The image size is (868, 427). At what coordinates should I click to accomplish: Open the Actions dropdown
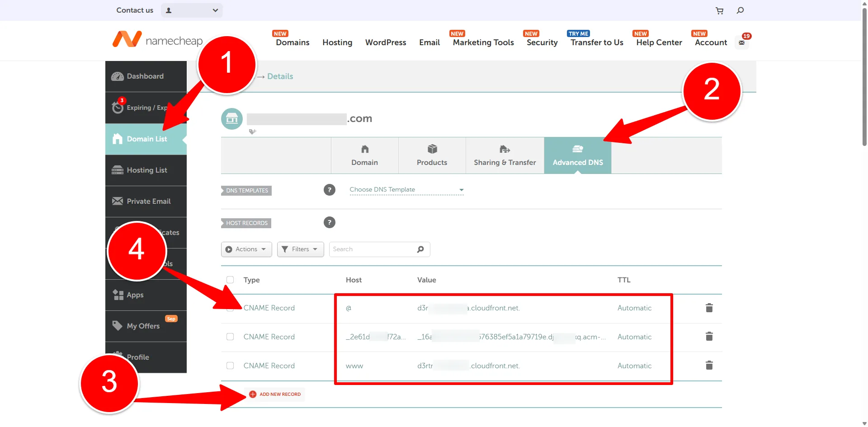(x=246, y=249)
